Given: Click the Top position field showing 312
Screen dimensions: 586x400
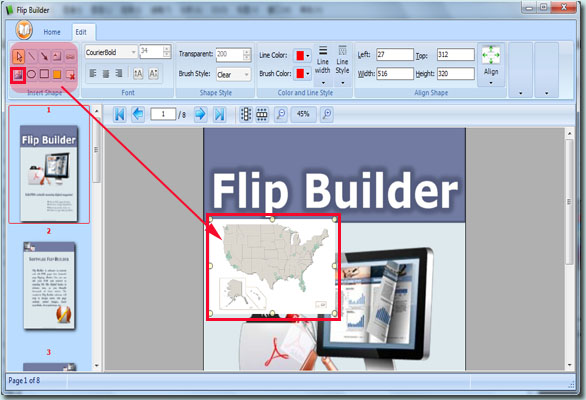Looking at the screenshot, I should (x=456, y=55).
